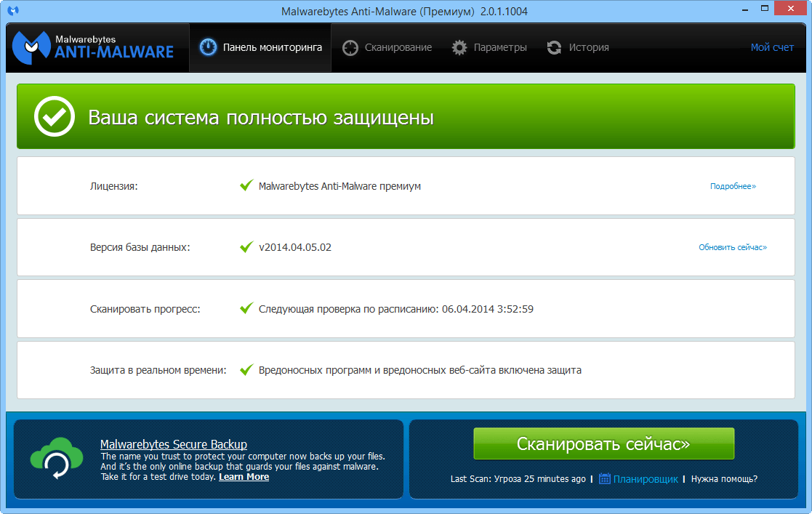Click the checkmark beside database version
Screen dimensions: 812x514
[246, 247]
